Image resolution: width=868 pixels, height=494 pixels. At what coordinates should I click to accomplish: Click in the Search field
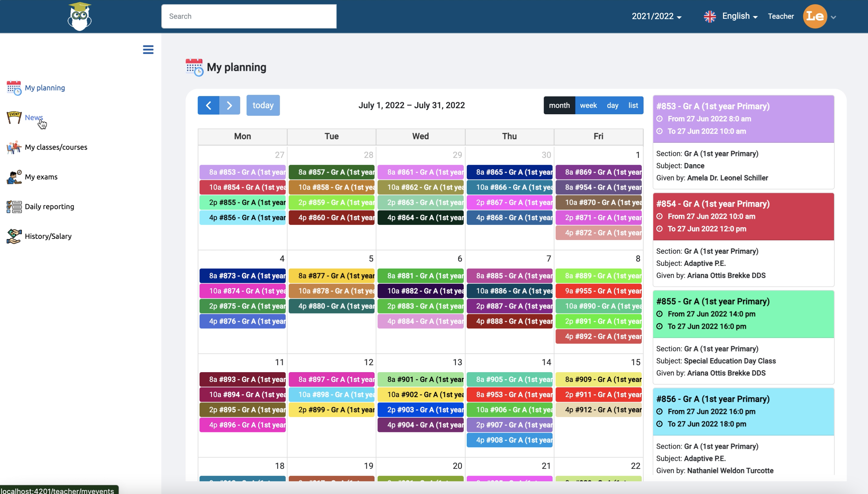[249, 16]
